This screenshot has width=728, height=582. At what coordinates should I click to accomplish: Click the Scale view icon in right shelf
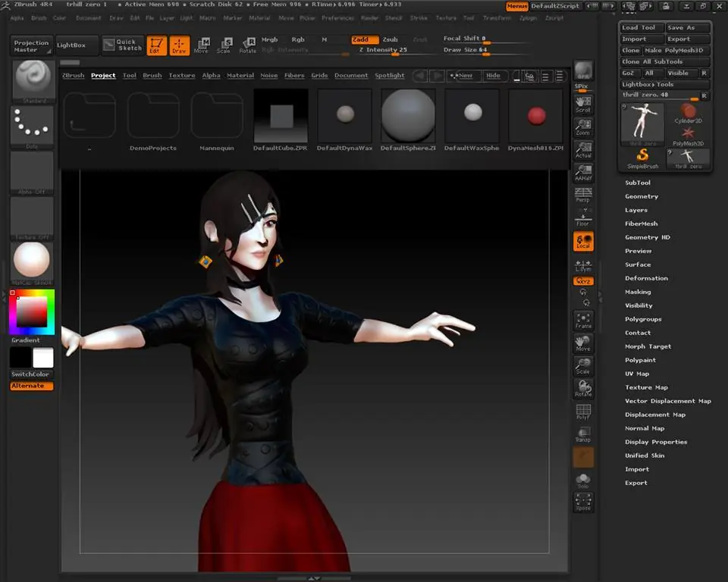pyautogui.click(x=583, y=366)
